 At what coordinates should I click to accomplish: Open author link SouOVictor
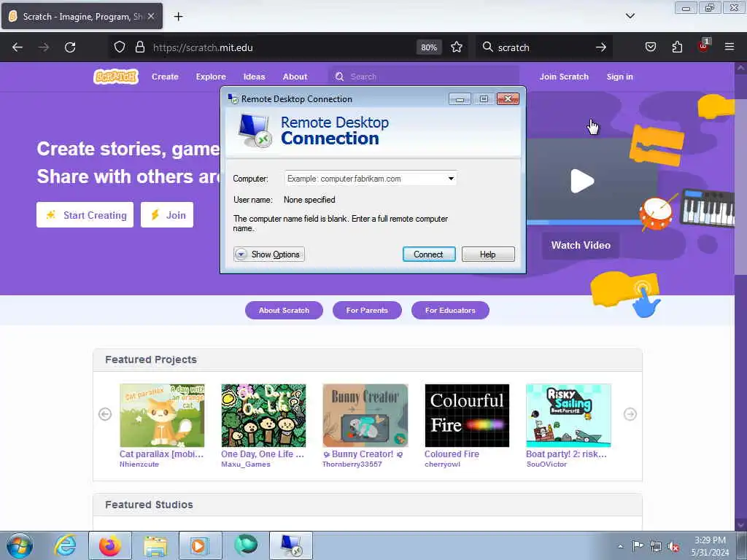[x=546, y=464]
